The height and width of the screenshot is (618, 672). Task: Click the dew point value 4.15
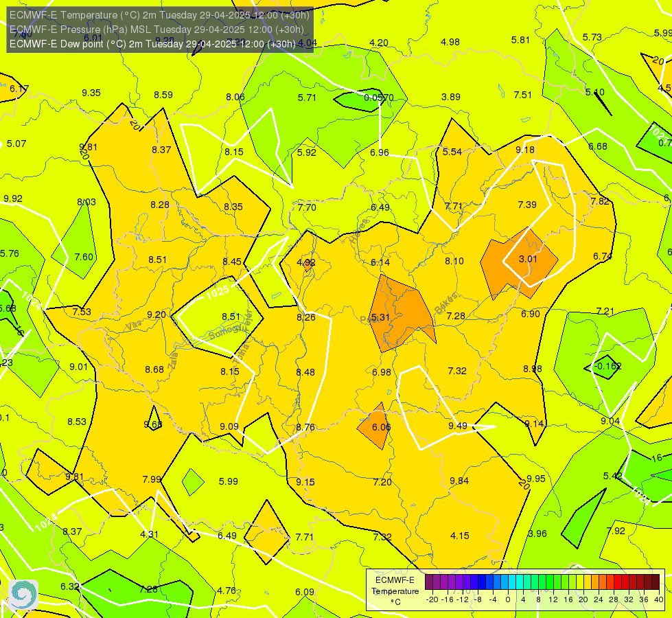coord(460,536)
